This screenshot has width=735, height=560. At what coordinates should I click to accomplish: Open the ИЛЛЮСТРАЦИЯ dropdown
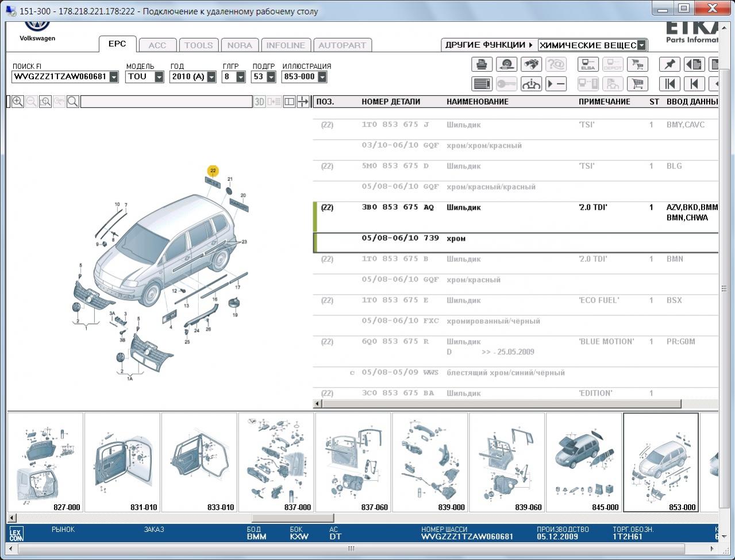click(322, 77)
